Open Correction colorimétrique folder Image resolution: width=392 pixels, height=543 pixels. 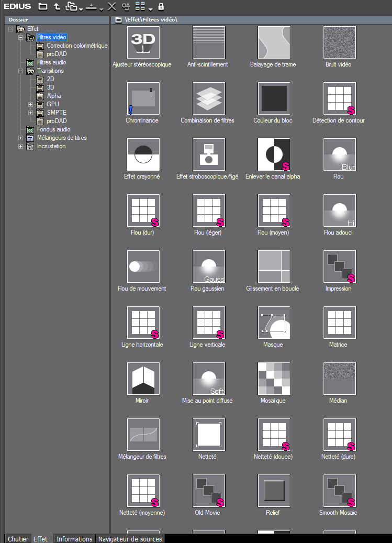(x=77, y=46)
